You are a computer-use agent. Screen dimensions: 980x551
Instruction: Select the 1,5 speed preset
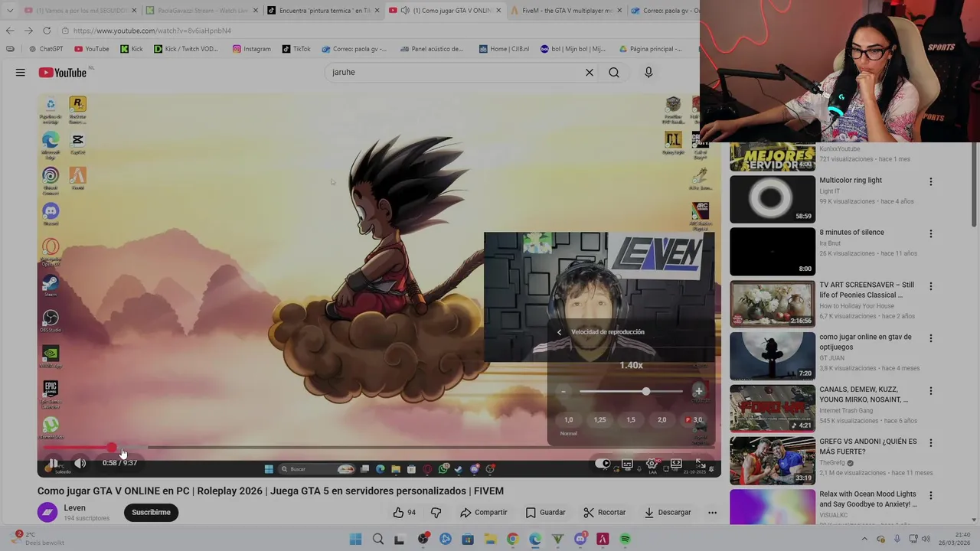click(631, 420)
